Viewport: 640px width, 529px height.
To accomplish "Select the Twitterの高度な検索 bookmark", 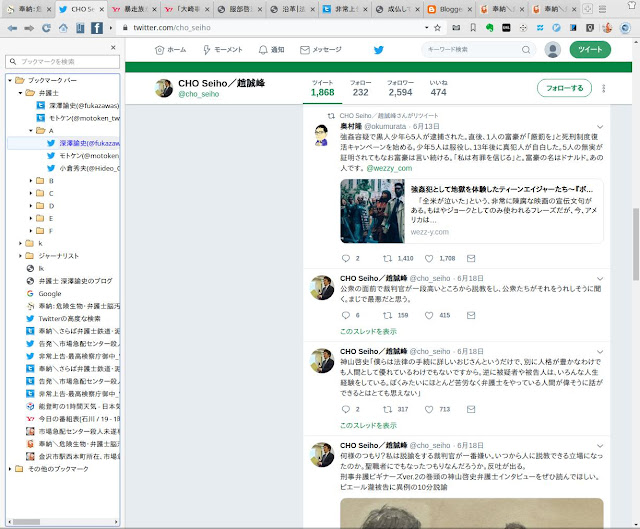I will point(69,319).
